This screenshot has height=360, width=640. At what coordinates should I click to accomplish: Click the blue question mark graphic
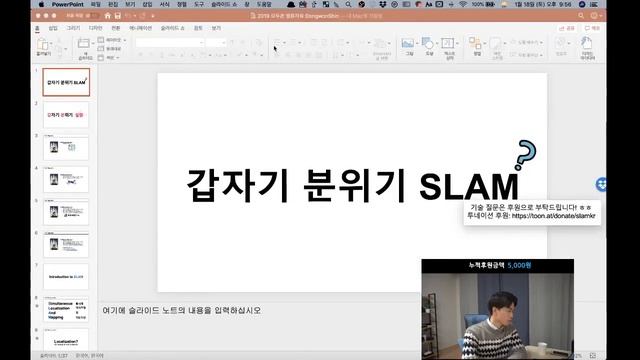click(525, 155)
